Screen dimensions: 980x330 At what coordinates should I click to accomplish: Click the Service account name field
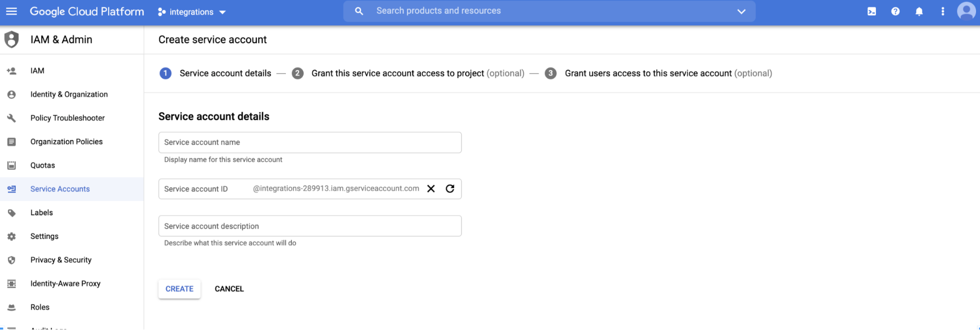pyautogui.click(x=310, y=142)
